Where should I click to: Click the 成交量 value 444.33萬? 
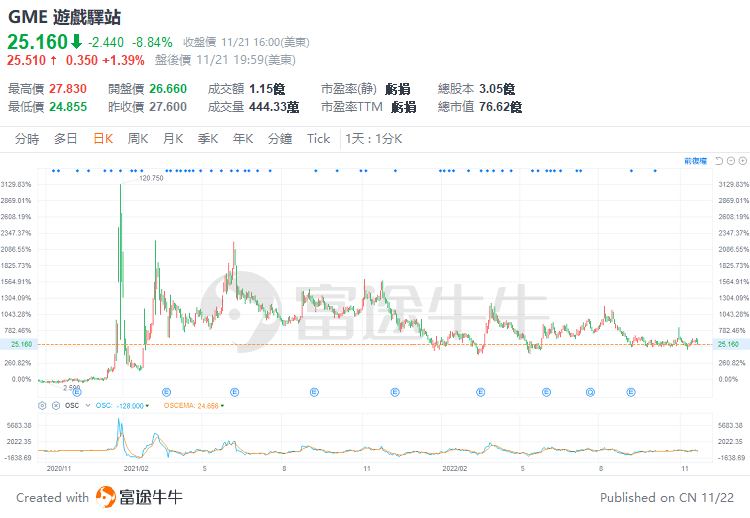click(x=274, y=107)
